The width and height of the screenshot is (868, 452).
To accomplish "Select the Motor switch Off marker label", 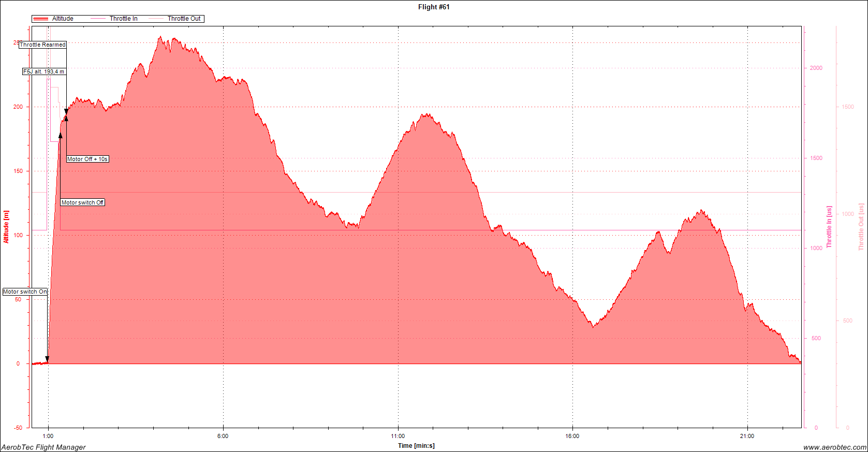I will [x=83, y=202].
